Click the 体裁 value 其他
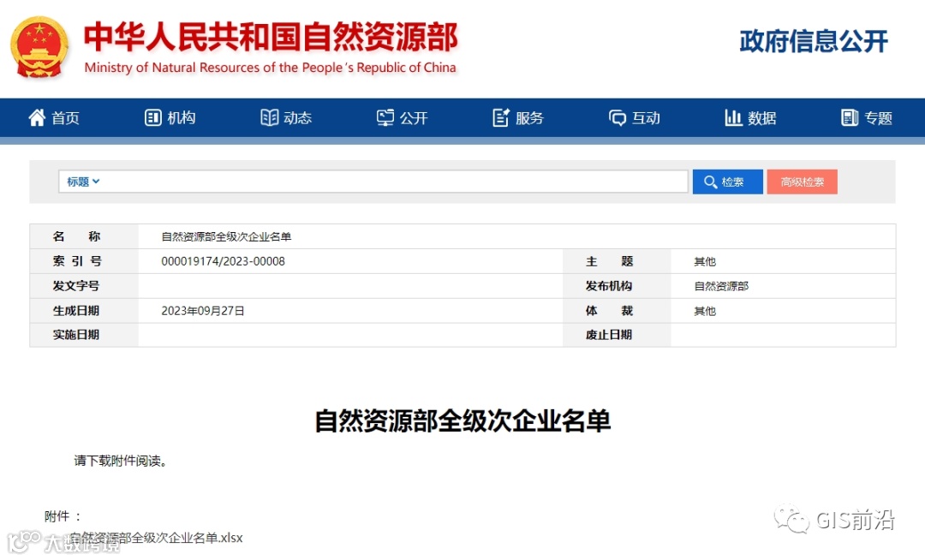 point(705,311)
